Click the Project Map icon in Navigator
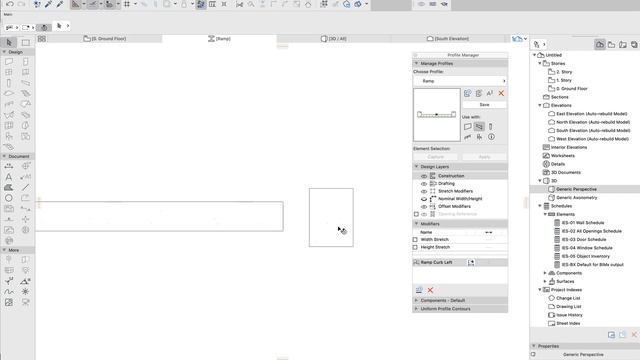 (x=600, y=44)
